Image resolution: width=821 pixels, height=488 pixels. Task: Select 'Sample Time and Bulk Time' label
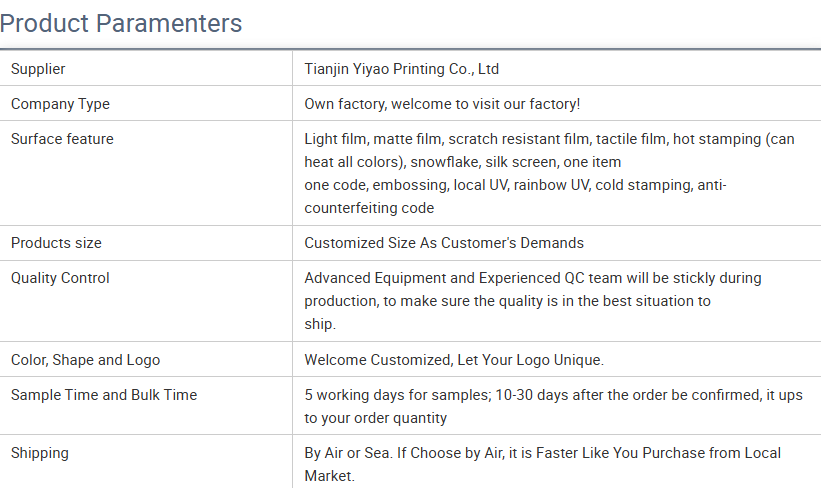tap(104, 395)
